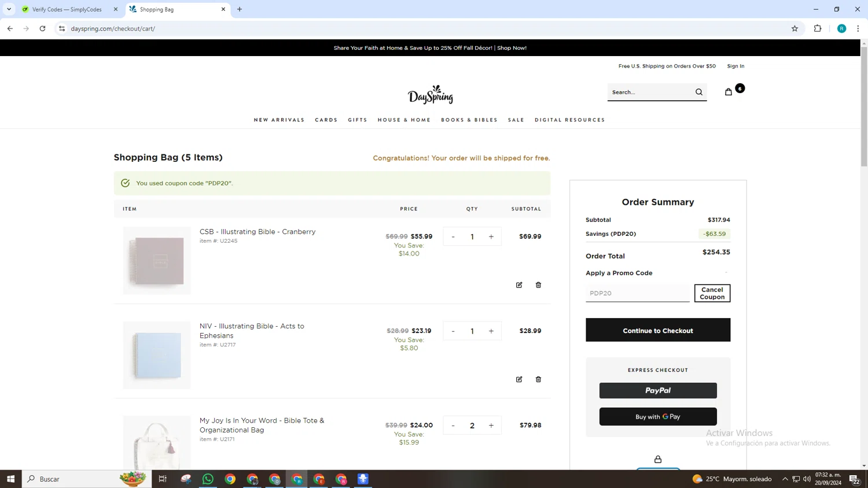Bookmark this page with star icon
Image resolution: width=868 pixels, height=488 pixels.
(x=795, y=28)
